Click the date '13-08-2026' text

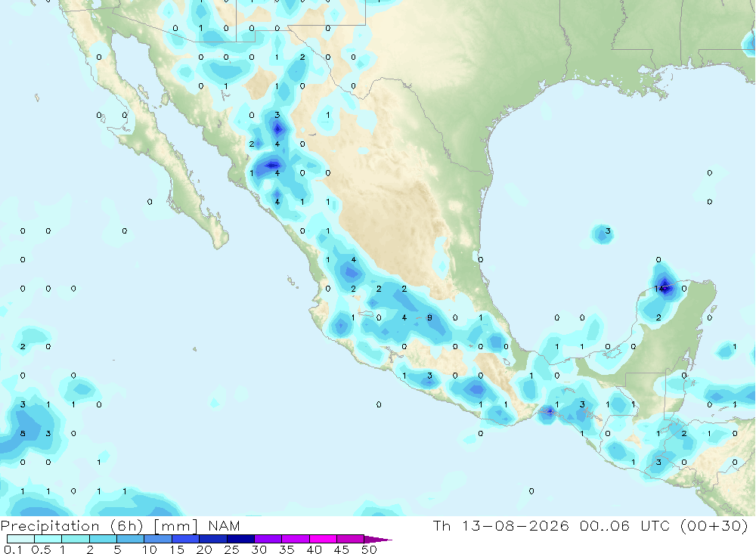coord(516,525)
